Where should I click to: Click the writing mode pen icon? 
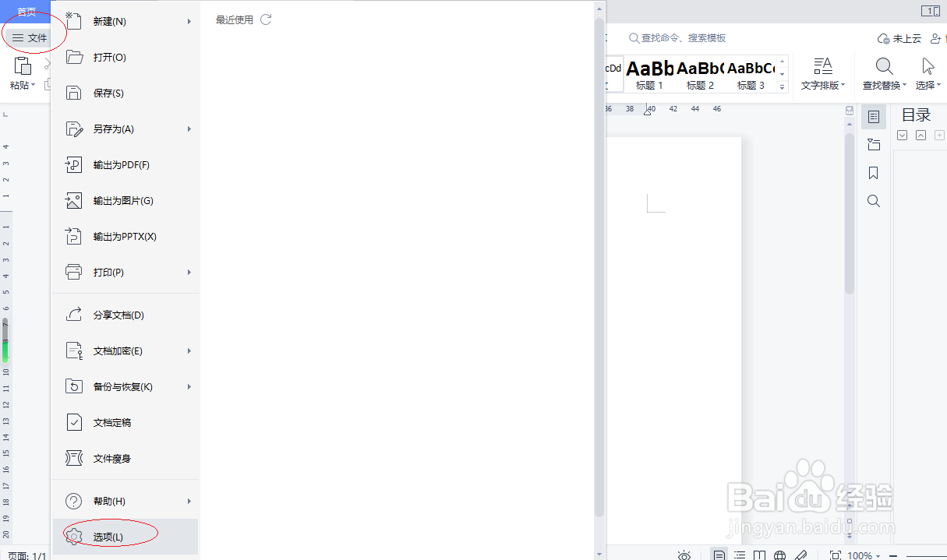coord(800,555)
